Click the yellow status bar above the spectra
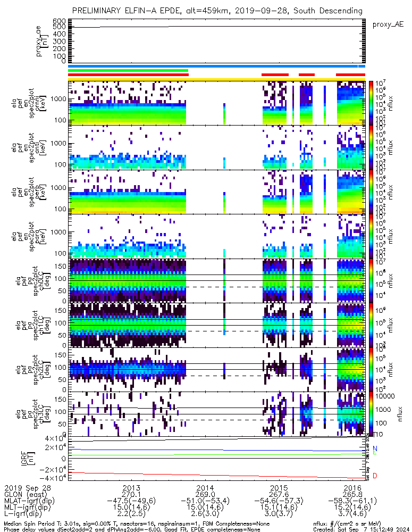Image resolution: width=412 pixels, height=532 pixels. point(216,79)
